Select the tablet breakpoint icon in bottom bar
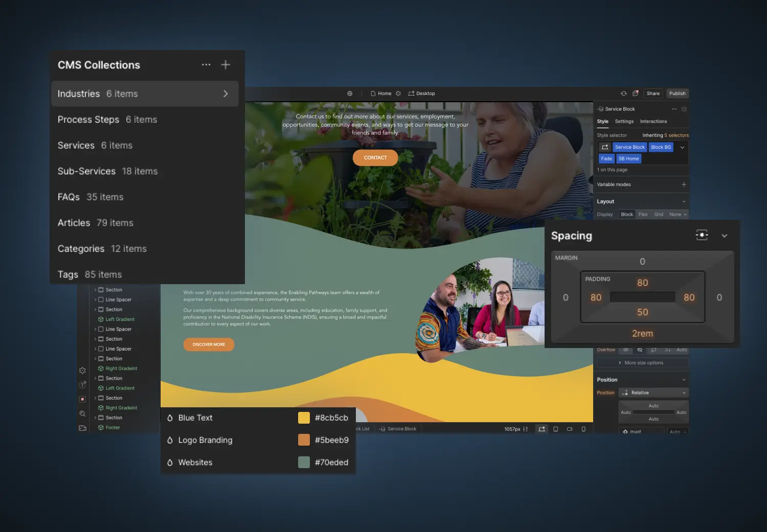The image size is (767, 532). click(556, 429)
